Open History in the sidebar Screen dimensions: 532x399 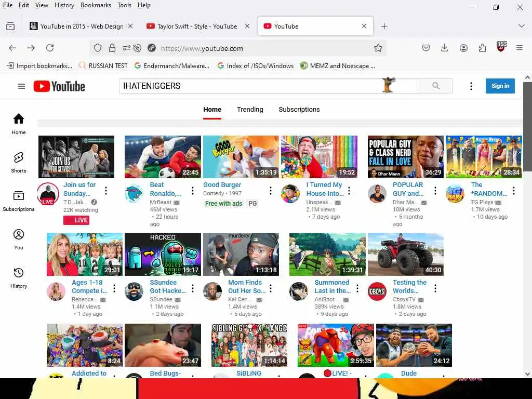click(x=19, y=278)
